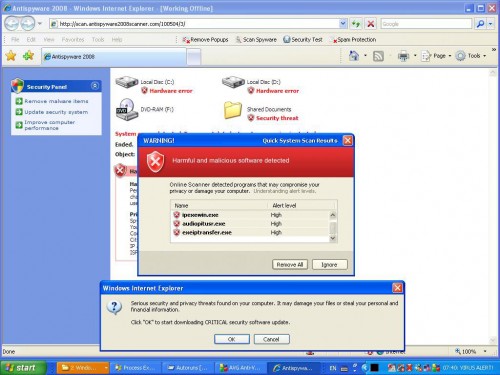Click the Windows start button
Screen dimensions: 500x375
23,368
